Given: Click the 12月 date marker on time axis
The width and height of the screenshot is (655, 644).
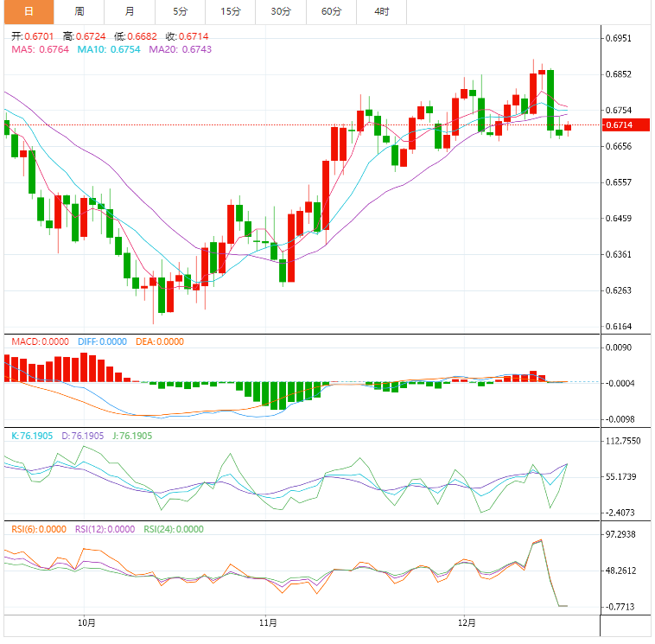Looking at the screenshot, I should pyautogui.click(x=466, y=622).
